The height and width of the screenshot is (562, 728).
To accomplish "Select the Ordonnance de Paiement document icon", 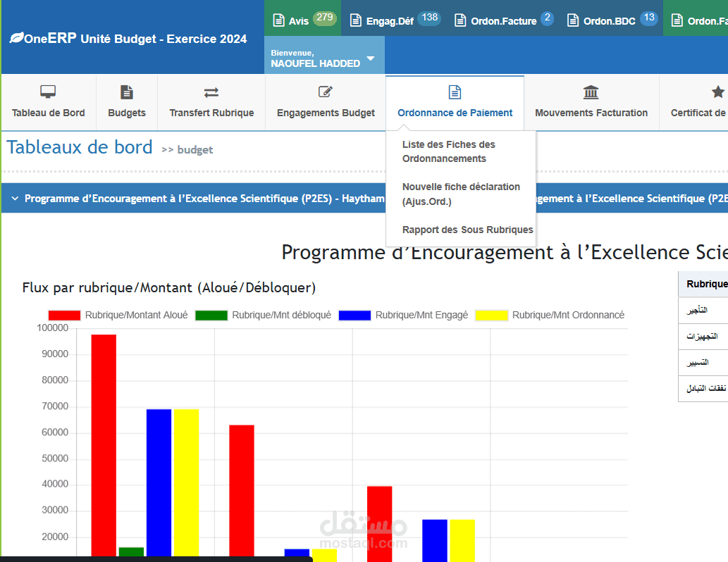I will point(455,91).
